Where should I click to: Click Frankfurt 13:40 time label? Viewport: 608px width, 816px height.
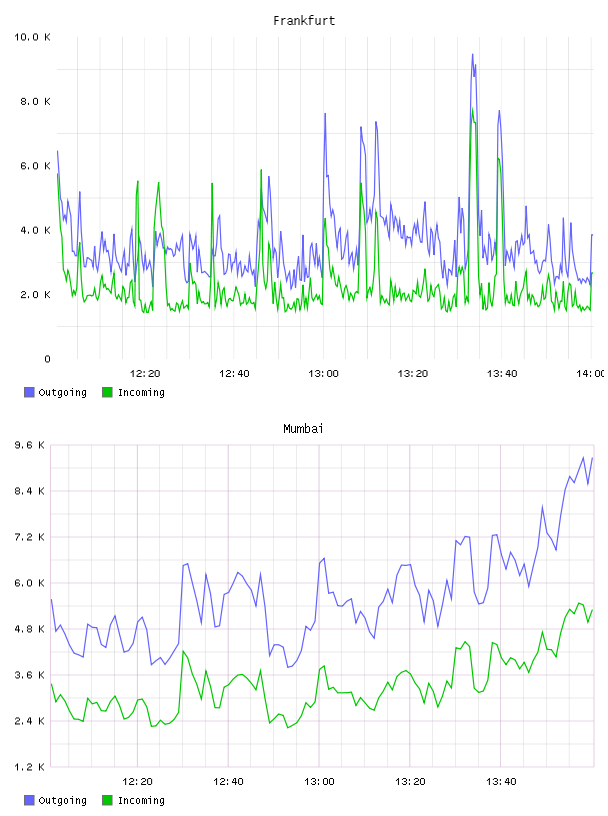point(502,374)
